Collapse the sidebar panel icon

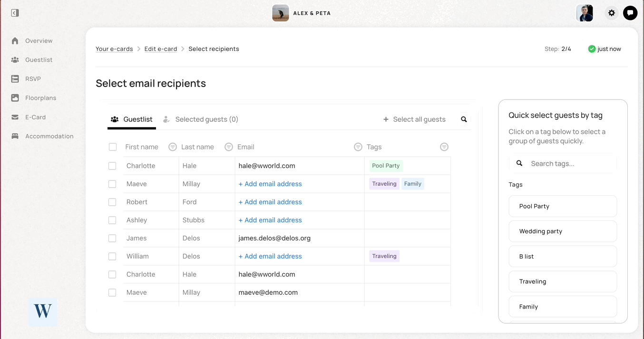pyautogui.click(x=15, y=13)
